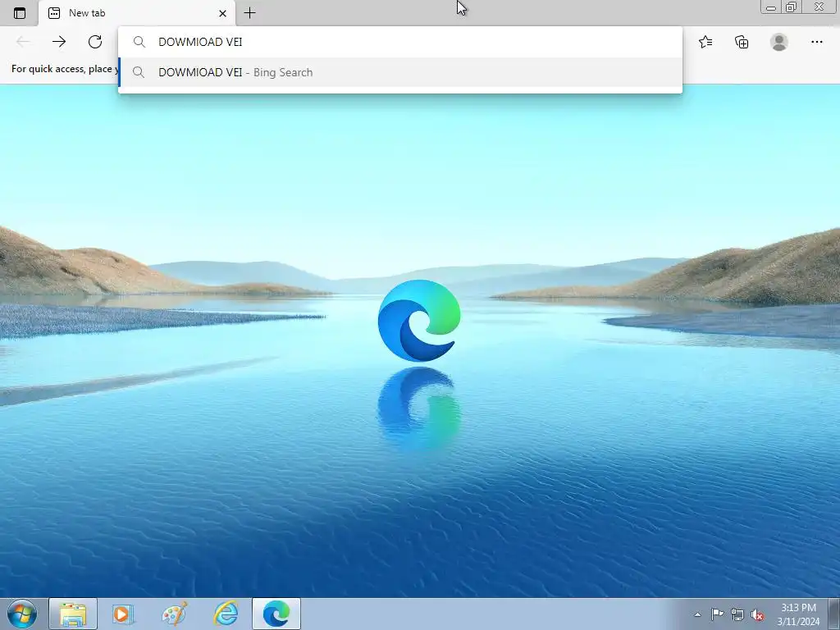This screenshot has height=630, width=840.
Task: Open the clock showing 3:13 PM
Action: (x=798, y=614)
